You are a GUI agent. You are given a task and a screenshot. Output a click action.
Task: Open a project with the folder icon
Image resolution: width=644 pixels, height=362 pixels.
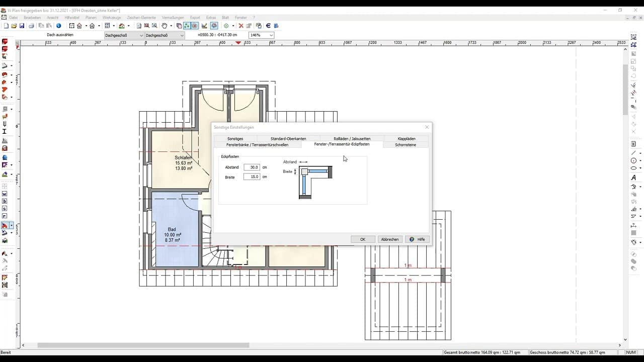point(14,26)
